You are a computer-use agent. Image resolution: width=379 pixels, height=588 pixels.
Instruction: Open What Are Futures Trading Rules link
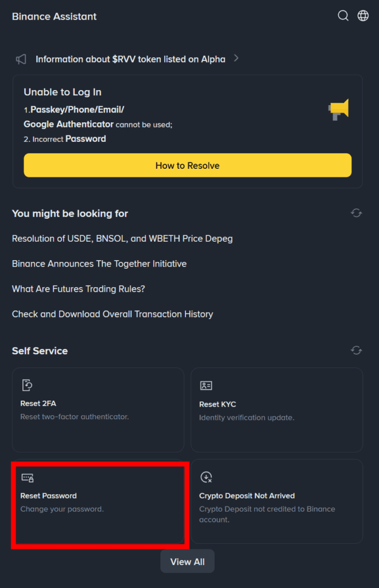(79, 289)
